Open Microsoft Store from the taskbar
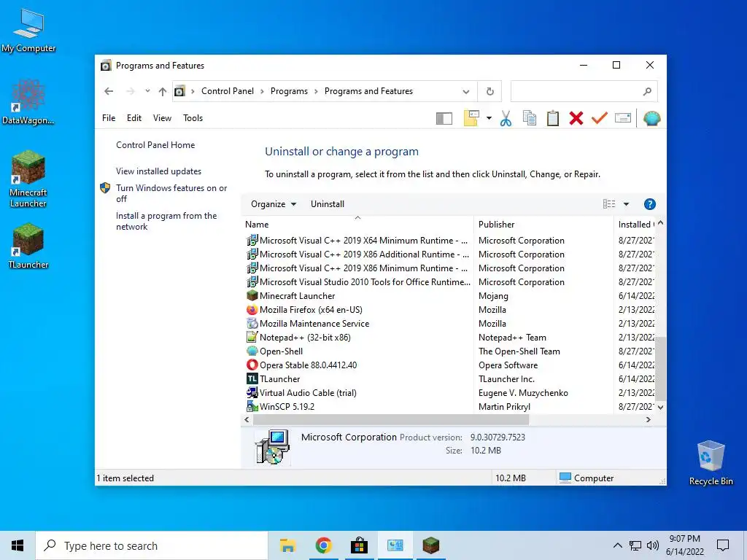 click(359, 545)
